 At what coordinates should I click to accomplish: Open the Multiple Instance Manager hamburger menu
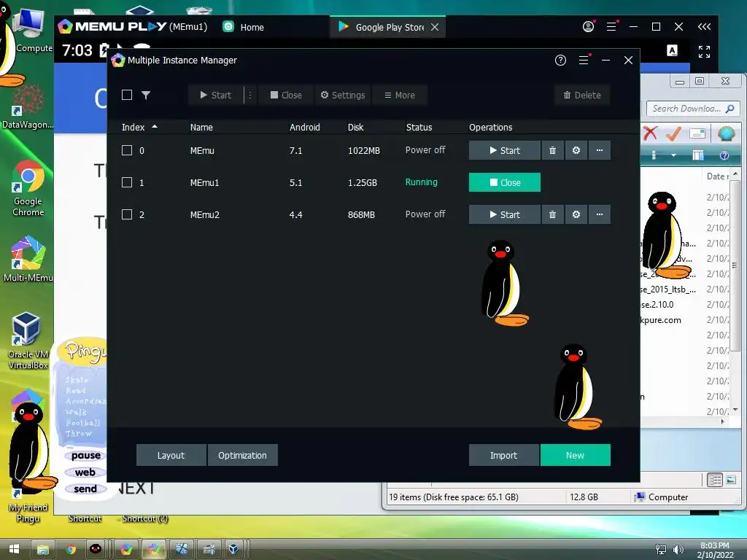pyautogui.click(x=584, y=60)
